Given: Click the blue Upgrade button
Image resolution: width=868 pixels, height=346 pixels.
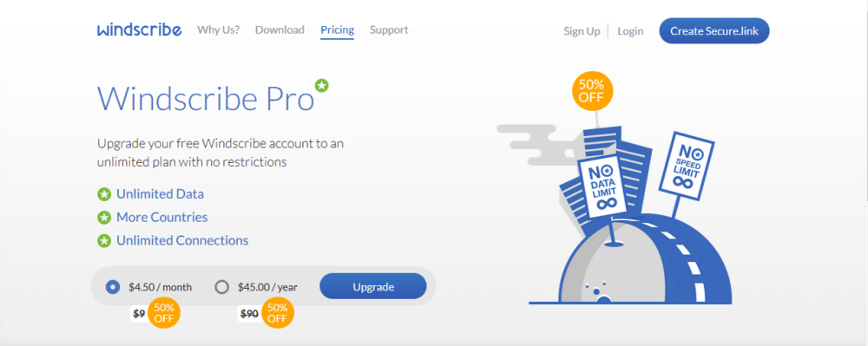Looking at the screenshot, I should pyautogui.click(x=373, y=286).
